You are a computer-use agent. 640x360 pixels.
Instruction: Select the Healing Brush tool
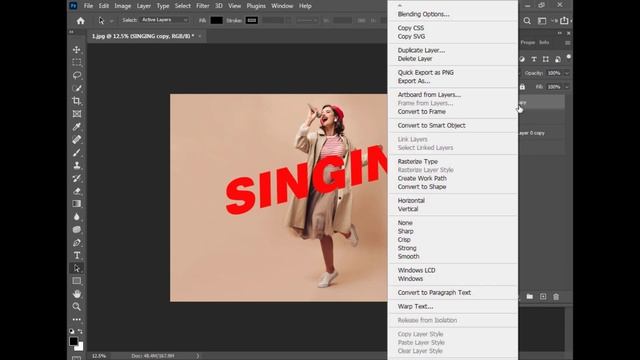77,140
